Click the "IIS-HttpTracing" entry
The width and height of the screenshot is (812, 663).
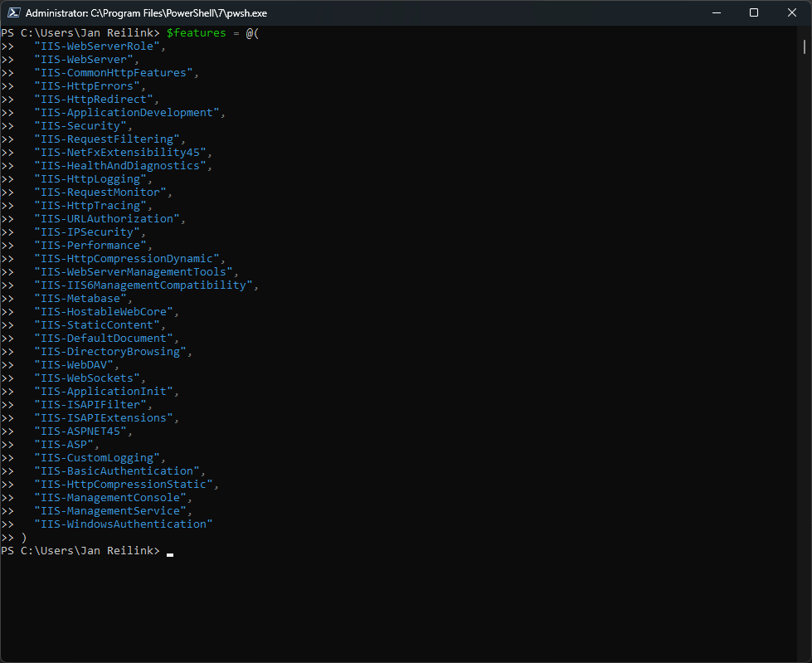tap(90, 206)
